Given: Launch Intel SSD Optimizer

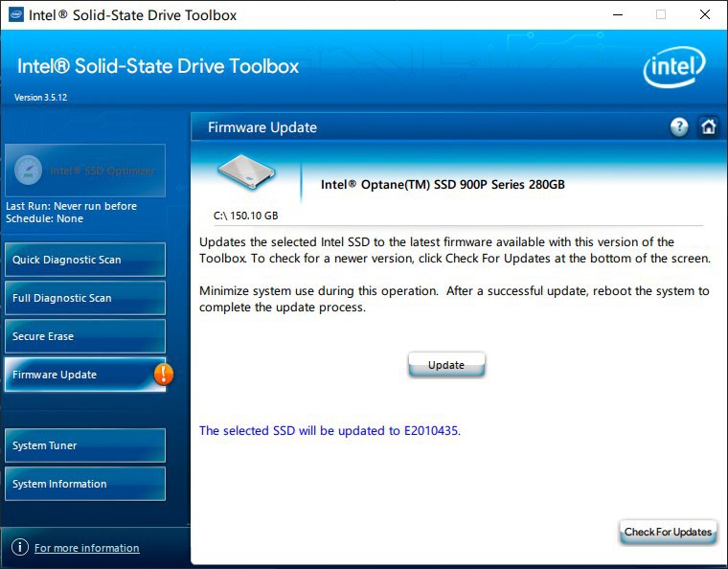Looking at the screenshot, I should click(85, 171).
